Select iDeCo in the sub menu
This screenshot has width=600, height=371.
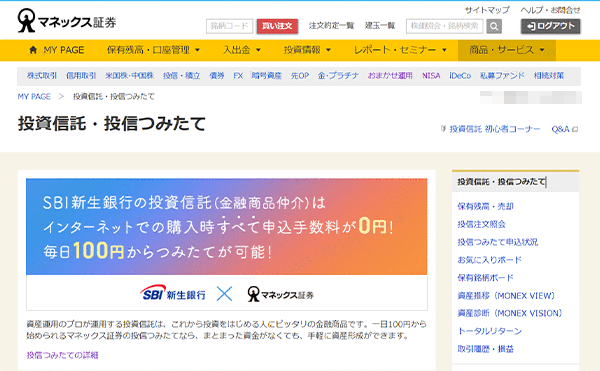click(x=460, y=76)
